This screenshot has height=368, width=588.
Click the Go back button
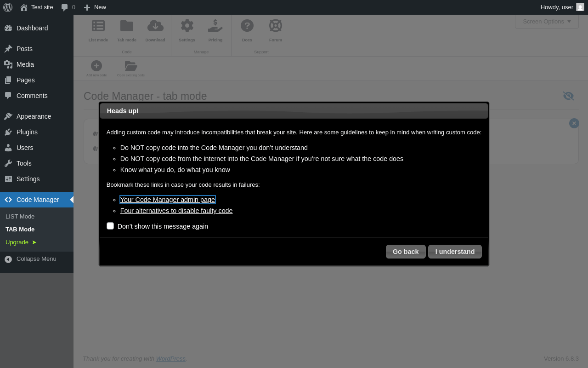406,252
